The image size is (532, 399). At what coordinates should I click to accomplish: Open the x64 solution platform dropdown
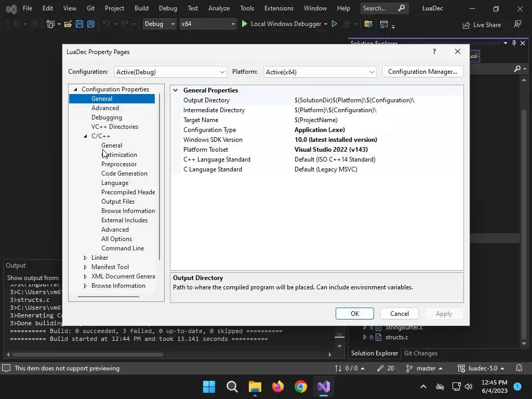(208, 24)
